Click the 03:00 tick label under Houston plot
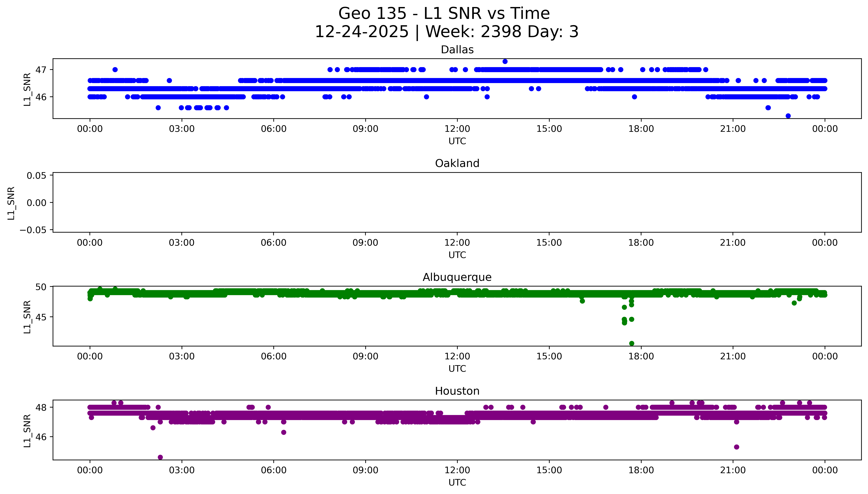The image size is (868, 494). 182,470
